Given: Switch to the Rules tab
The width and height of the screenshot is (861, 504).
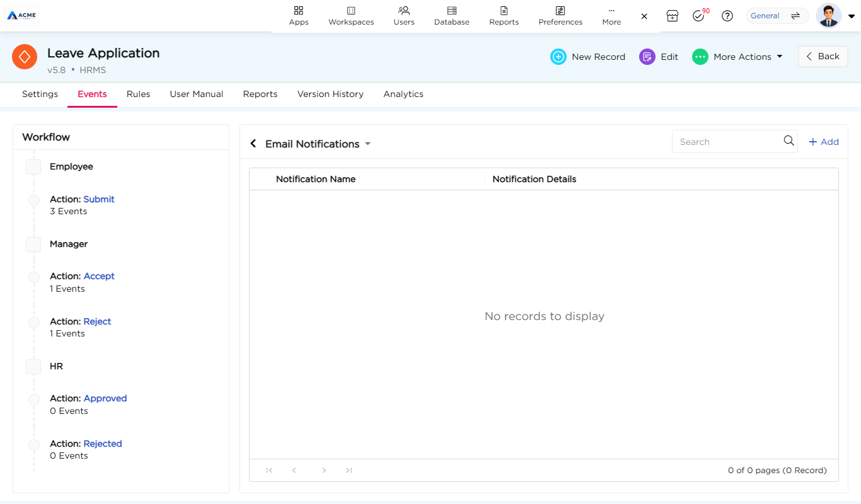Looking at the screenshot, I should tap(138, 94).
